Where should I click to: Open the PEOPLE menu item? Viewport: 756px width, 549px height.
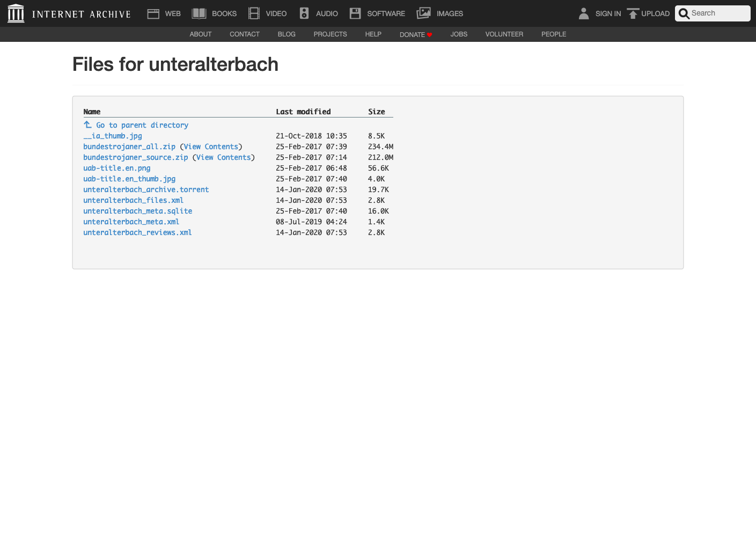tap(554, 34)
